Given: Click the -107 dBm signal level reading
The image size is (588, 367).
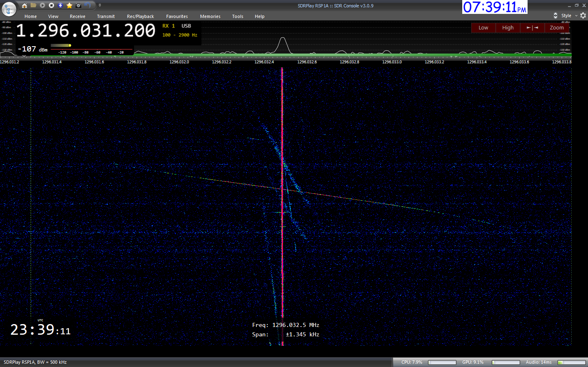Looking at the screenshot, I should [33, 49].
